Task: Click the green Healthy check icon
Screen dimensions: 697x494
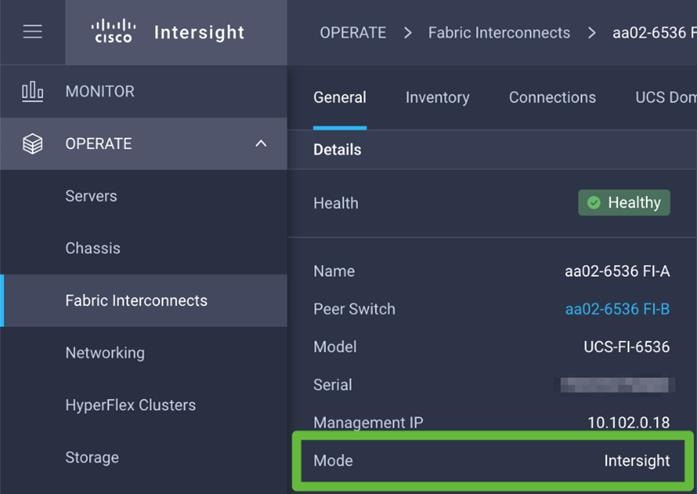Action: pos(594,203)
